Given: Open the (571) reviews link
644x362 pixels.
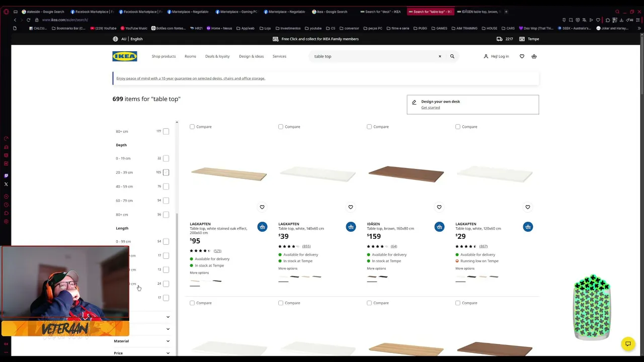Looking at the screenshot, I should 217,251.
